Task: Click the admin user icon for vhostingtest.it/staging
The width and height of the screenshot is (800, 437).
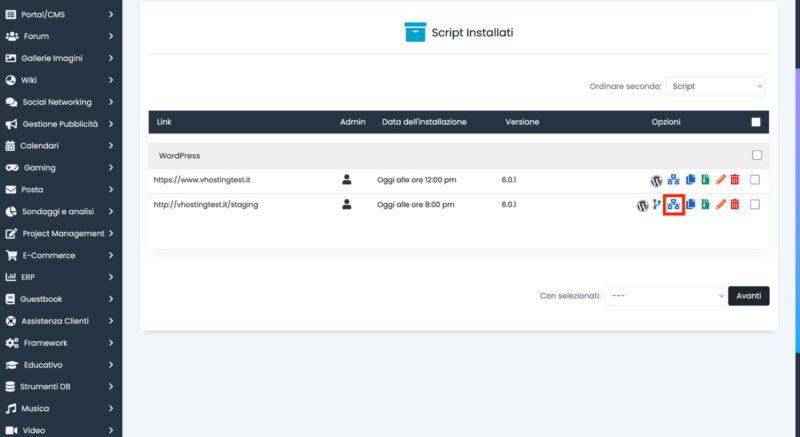Action: click(x=347, y=204)
